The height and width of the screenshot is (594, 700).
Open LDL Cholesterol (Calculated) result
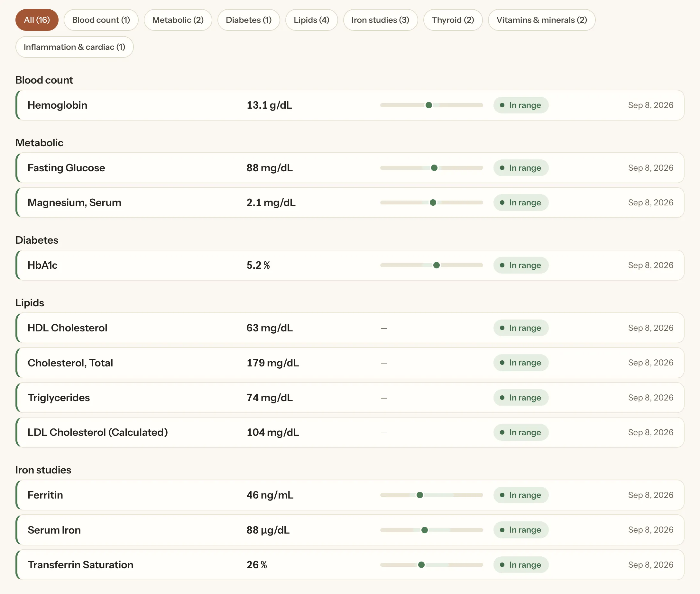[x=350, y=432]
